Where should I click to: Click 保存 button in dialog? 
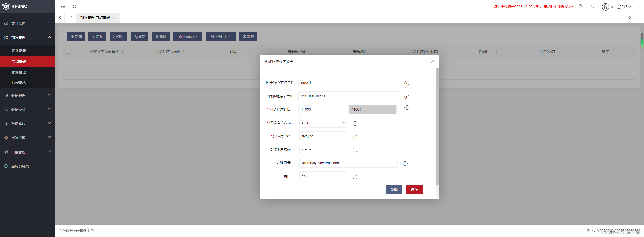(x=414, y=190)
